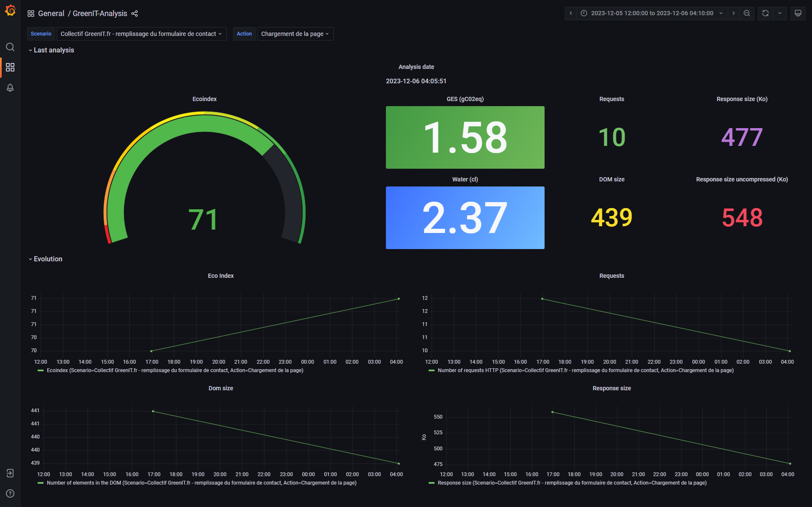Click Requests graph's first data point

542,299
